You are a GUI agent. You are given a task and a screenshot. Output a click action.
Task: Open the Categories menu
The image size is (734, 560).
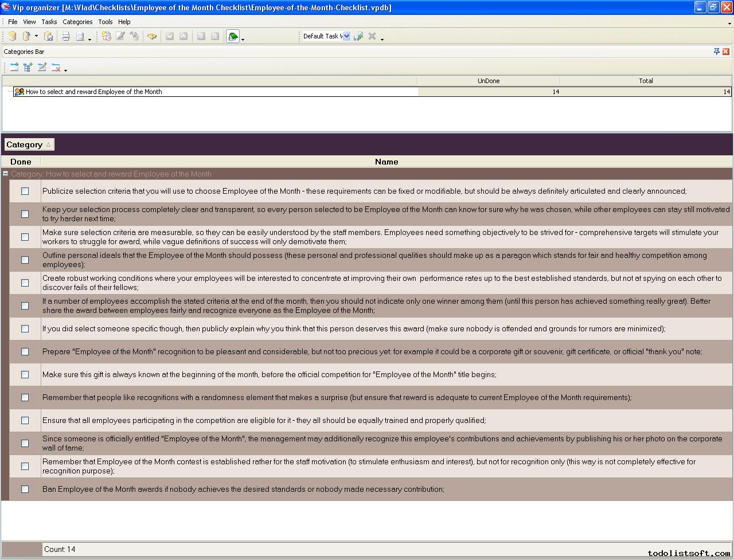77,22
